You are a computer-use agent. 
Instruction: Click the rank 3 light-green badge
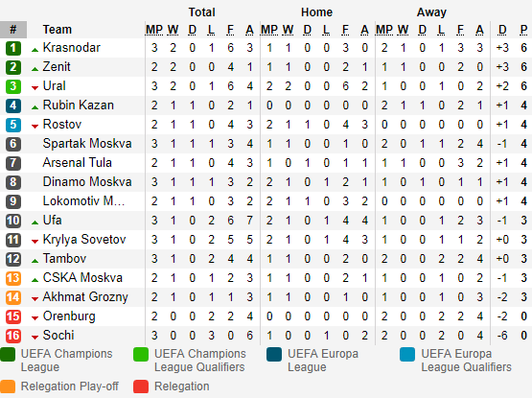13,86
